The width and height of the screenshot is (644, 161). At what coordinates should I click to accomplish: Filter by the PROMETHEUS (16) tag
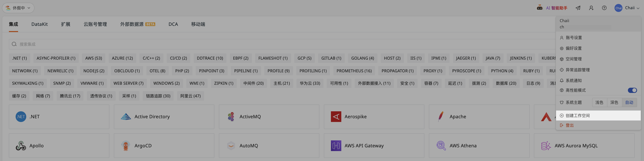tap(354, 71)
